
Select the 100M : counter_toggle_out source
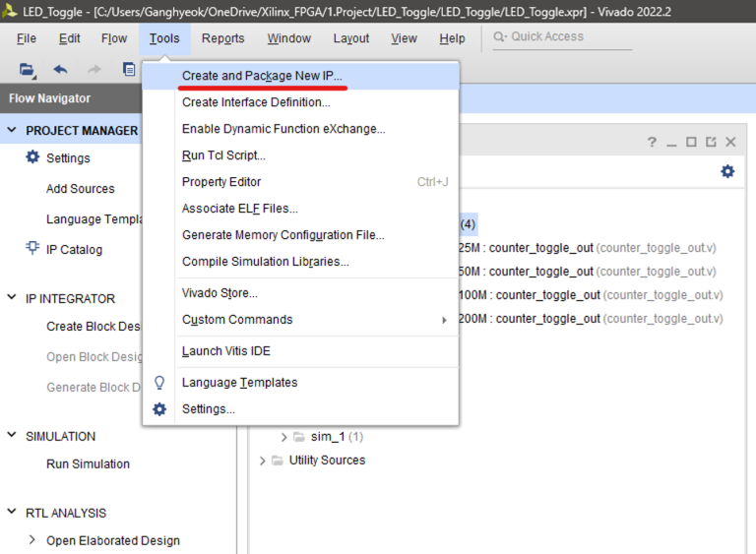591,295
